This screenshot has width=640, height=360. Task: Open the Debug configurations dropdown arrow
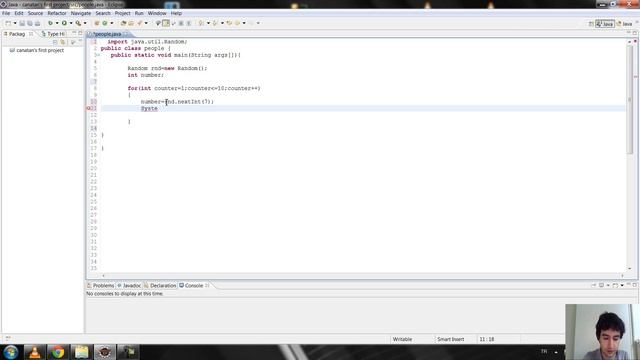pyautogui.click(x=57, y=23)
